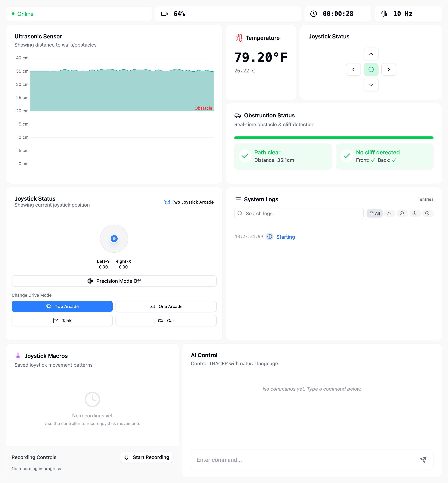
Task: Click the ultrasonic sensor area chart
Action: [x=122, y=90]
